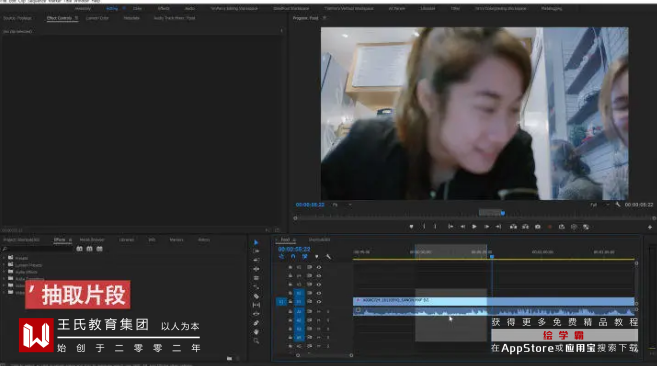Toggle V2 track output eye
The image size is (657, 366).
319,293
